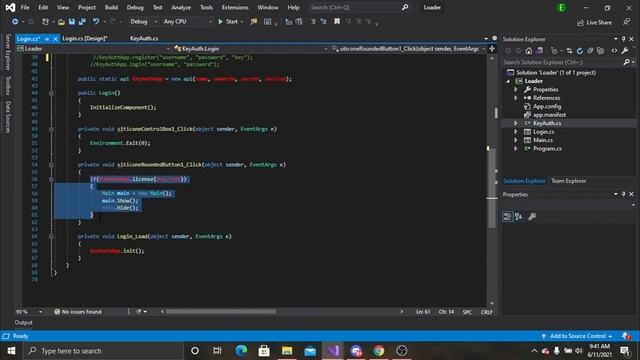640x360 pixels.
Task: Click the feedback icon beside Live Share
Action: tap(627, 22)
